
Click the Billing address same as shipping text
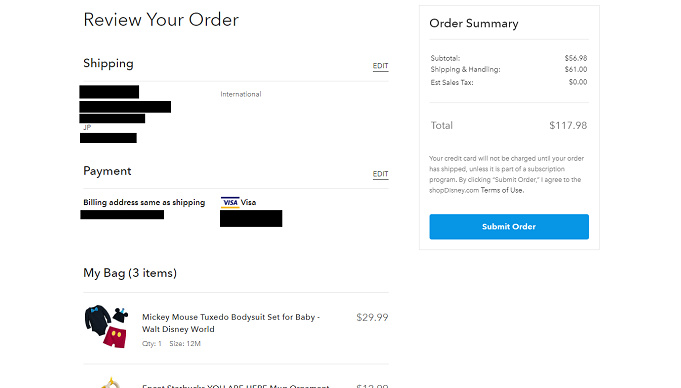point(144,202)
